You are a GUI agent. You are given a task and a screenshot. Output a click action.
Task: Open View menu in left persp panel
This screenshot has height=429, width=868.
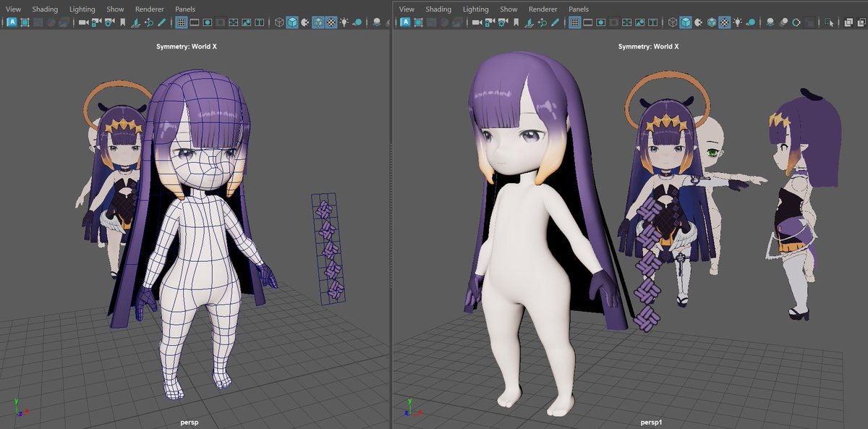(13, 9)
